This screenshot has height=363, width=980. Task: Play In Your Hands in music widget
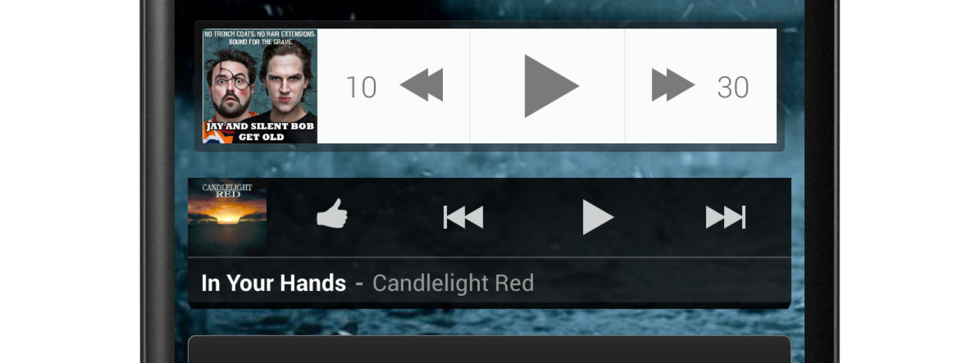point(598,217)
